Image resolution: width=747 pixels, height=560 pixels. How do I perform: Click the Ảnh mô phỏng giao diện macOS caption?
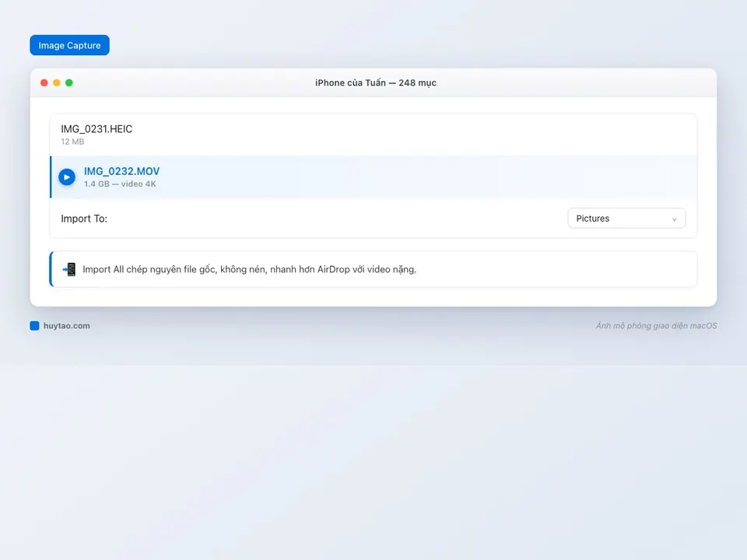(656, 326)
